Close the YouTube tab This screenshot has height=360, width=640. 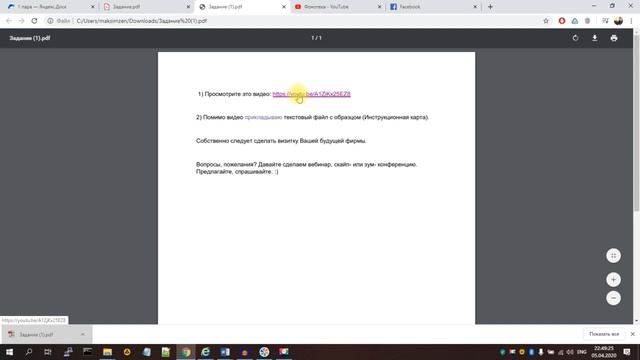pyautogui.click(x=379, y=7)
